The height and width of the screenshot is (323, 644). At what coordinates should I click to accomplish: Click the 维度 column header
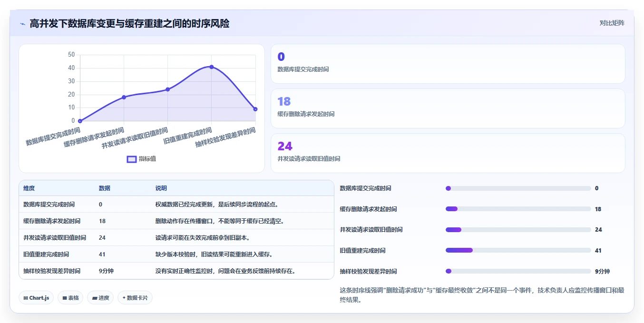click(29, 188)
